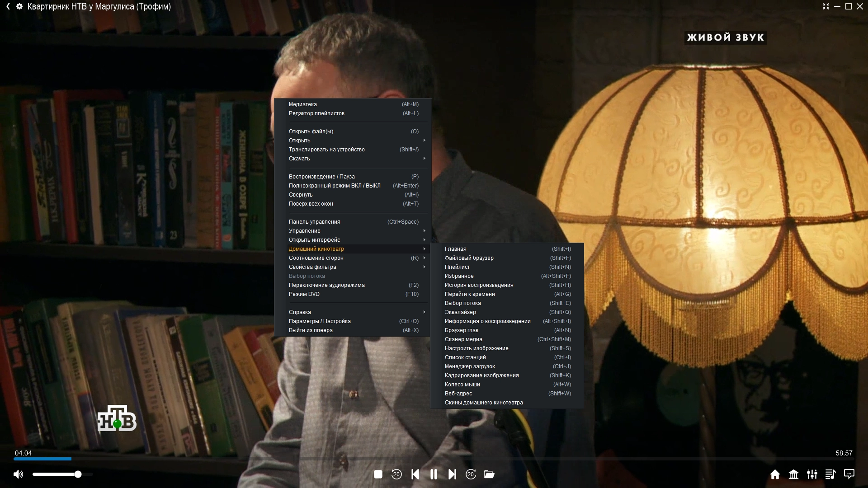The height and width of the screenshot is (488, 868).
Task: Go to the previous track
Action: [415, 474]
